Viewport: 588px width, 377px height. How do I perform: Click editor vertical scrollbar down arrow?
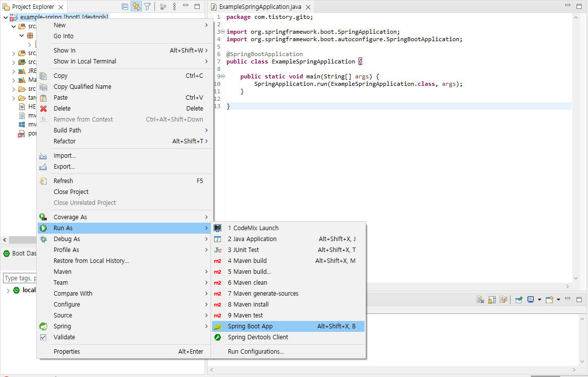tap(576, 278)
